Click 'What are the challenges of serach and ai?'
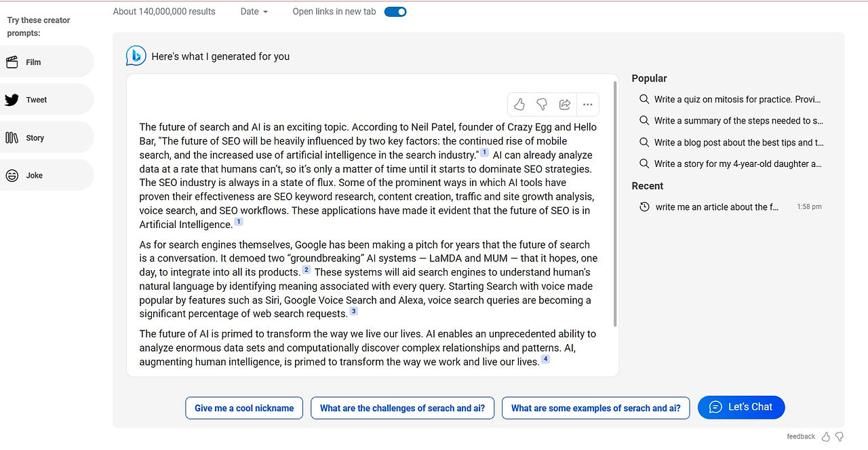This screenshot has height=450, width=868. (x=402, y=408)
